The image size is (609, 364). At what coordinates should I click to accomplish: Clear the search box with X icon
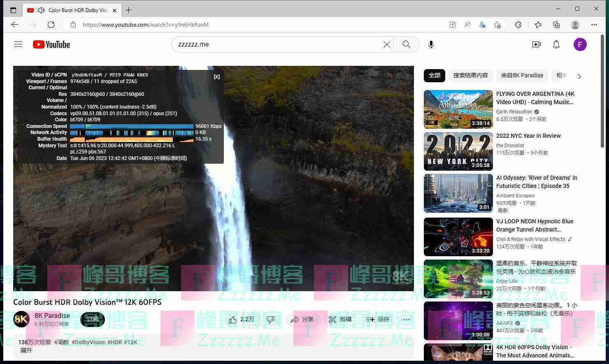click(386, 44)
